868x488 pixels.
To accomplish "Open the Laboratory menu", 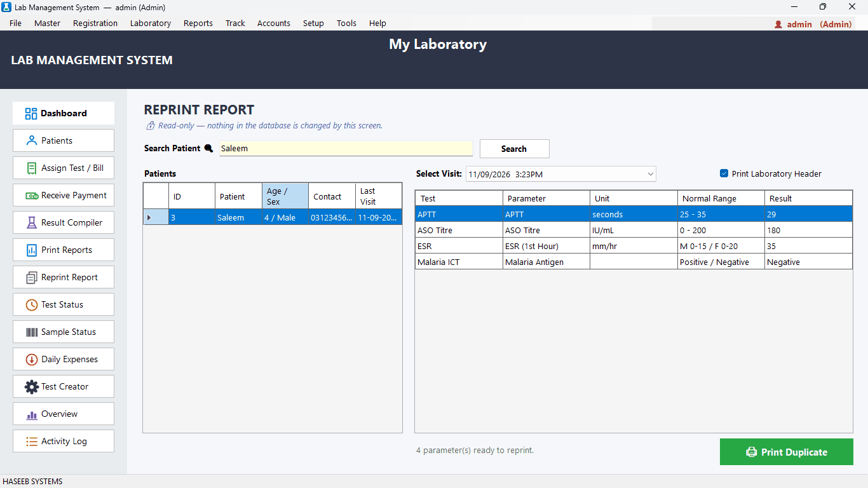I will coord(151,23).
